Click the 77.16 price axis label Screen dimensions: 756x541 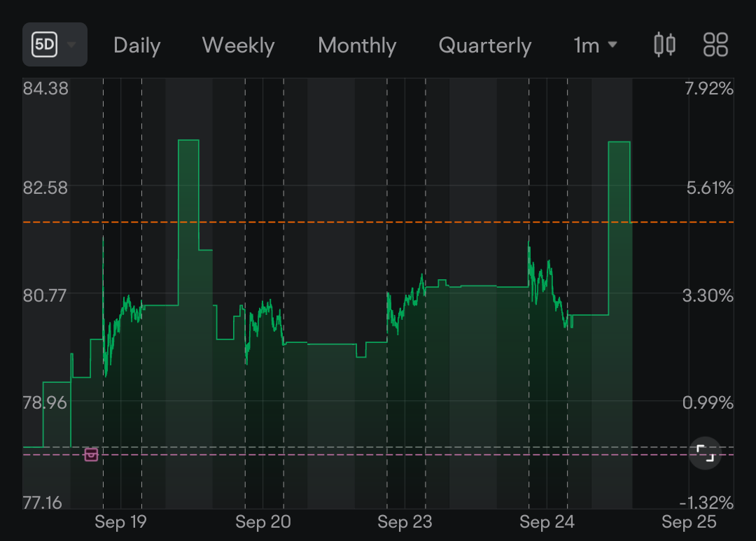pyautogui.click(x=43, y=503)
